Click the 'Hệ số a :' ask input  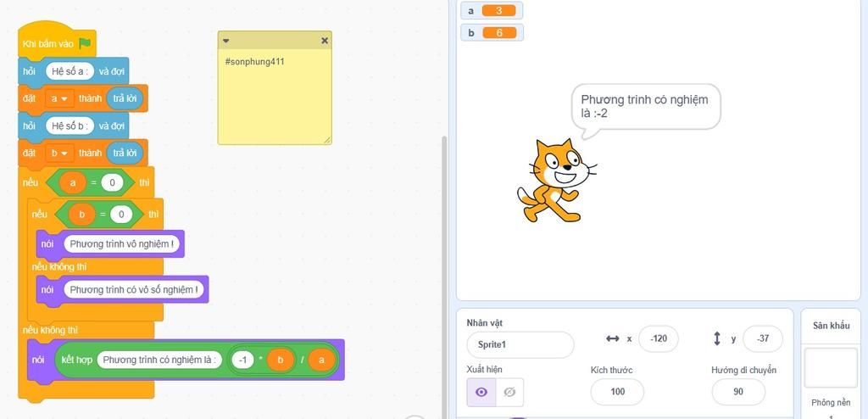(70, 71)
